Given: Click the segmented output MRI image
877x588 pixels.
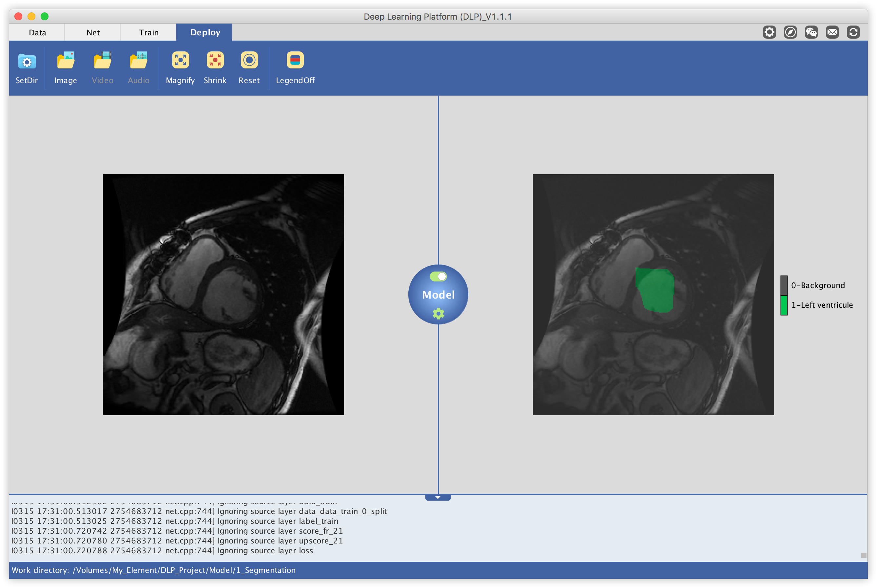Looking at the screenshot, I should [x=653, y=294].
